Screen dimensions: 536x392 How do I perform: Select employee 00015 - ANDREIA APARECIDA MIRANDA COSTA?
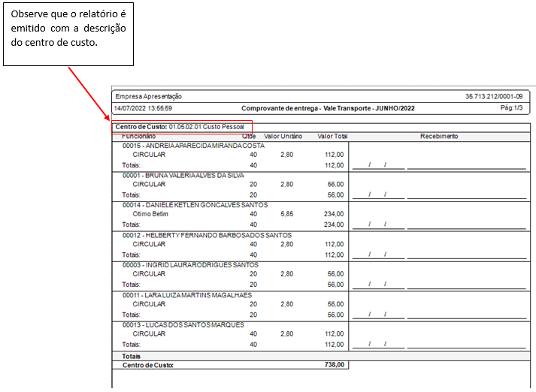click(x=193, y=146)
